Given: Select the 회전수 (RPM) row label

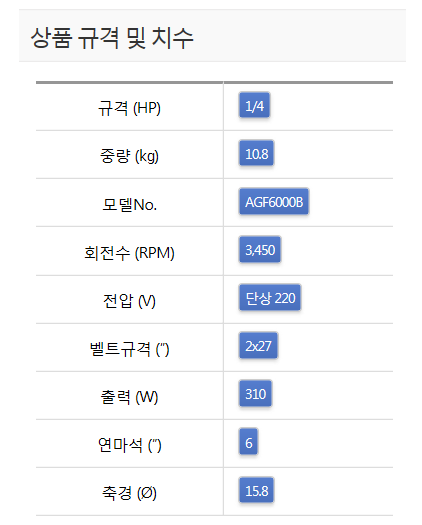Looking at the screenshot, I should (129, 252).
